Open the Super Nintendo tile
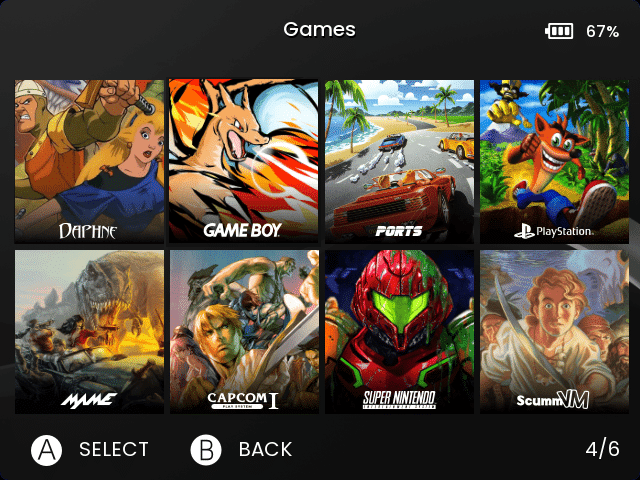The width and height of the screenshot is (640, 480). click(399, 332)
